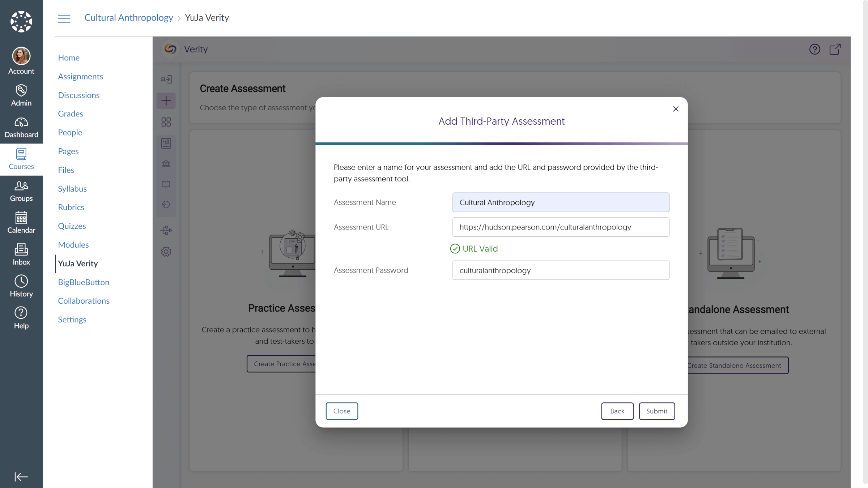Image resolution: width=868 pixels, height=488 pixels.
Task: Open Quizzes in course menu
Action: (x=72, y=226)
